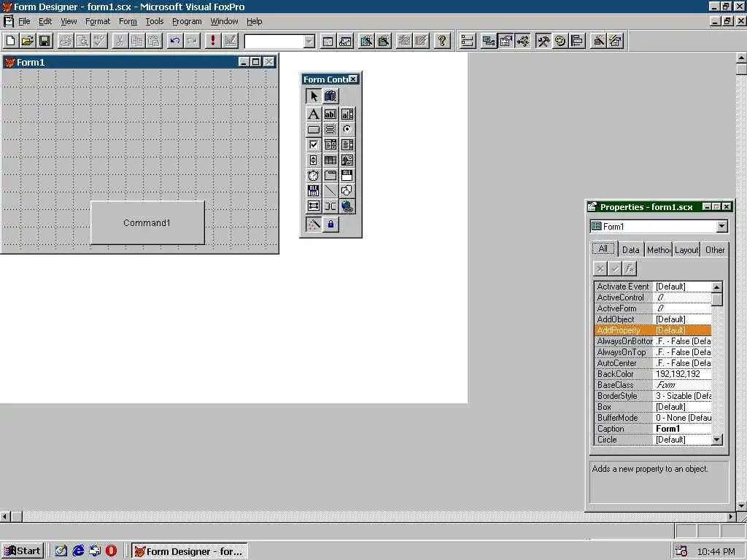Open the Data Session window icon
This screenshot has width=747, height=560.
pos(345,41)
